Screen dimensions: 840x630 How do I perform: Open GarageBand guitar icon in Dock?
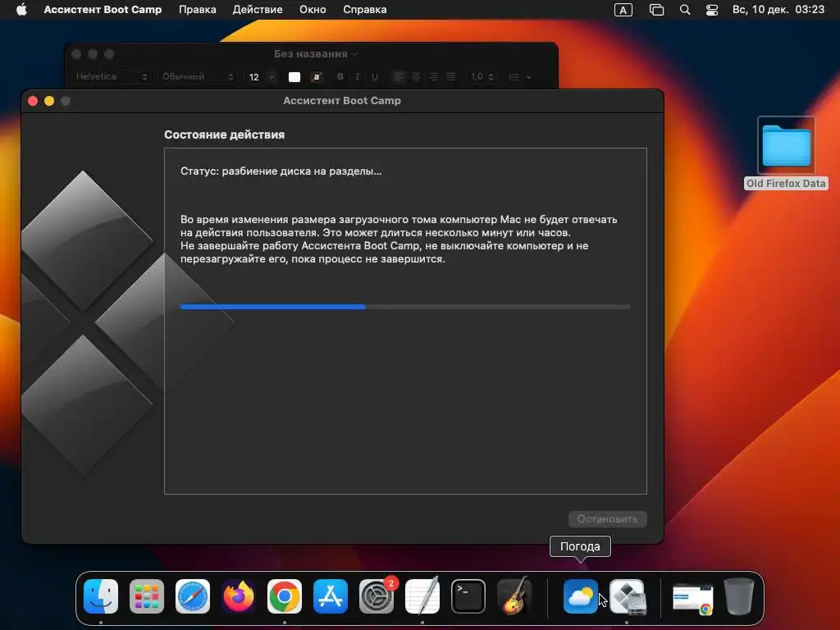[x=514, y=596]
